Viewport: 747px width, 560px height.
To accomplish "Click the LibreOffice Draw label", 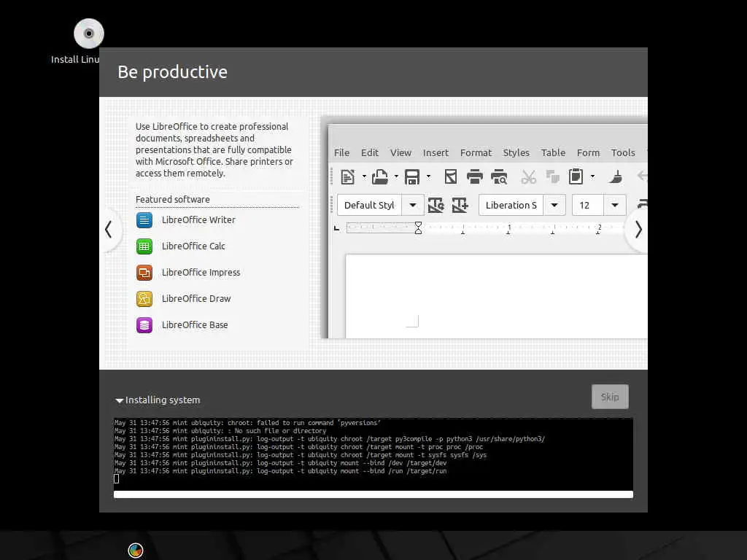I will (x=196, y=298).
